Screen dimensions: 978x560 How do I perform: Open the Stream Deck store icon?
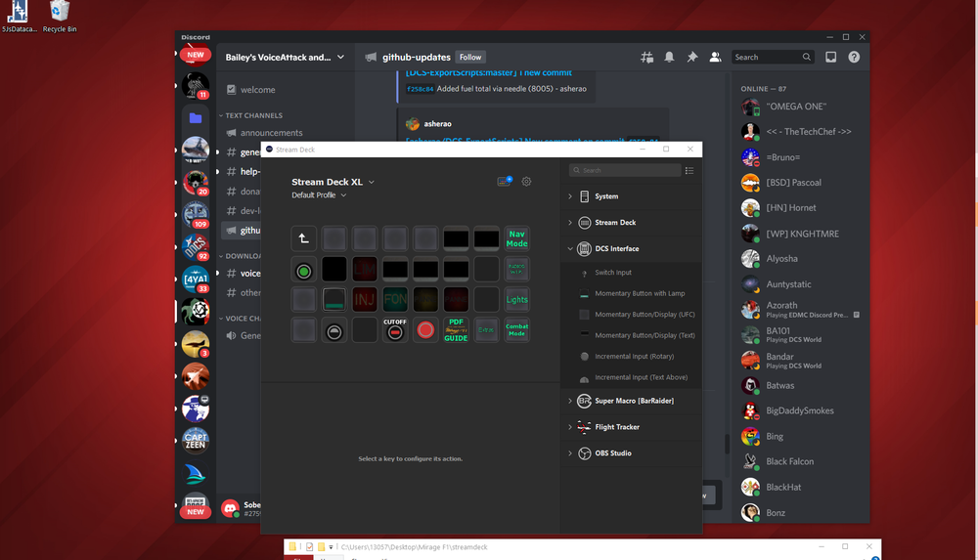point(505,182)
